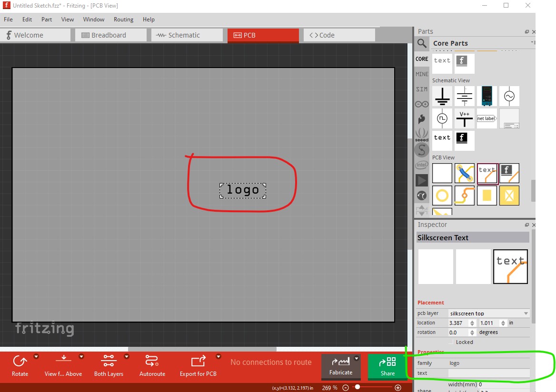Select the ground symbol part
Image resolution: width=556 pixels, height=392 pixels.
(x=442, y=96)
